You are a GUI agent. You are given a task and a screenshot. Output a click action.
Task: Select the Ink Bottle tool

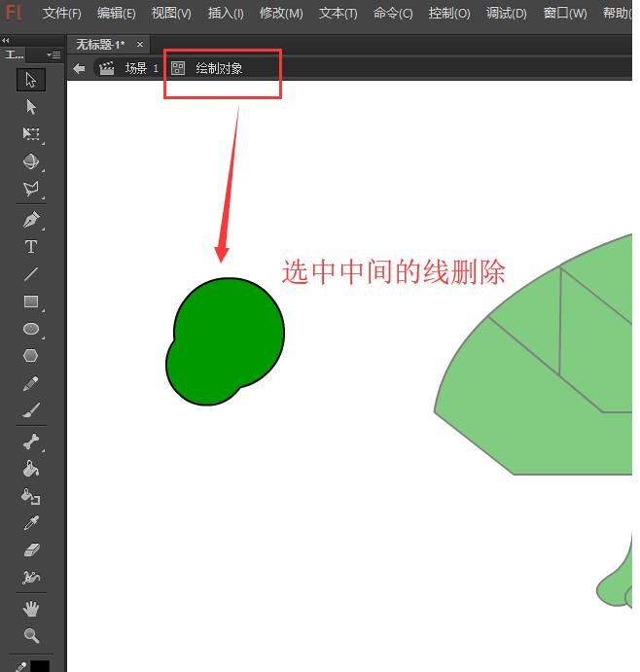(31, 496)
